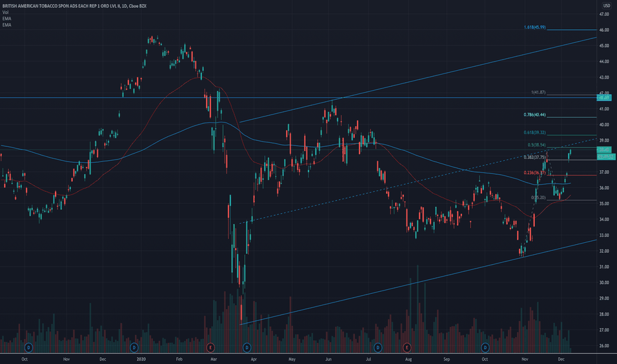
Task: Click the Jun label on time axis
Action: (328, 359)
